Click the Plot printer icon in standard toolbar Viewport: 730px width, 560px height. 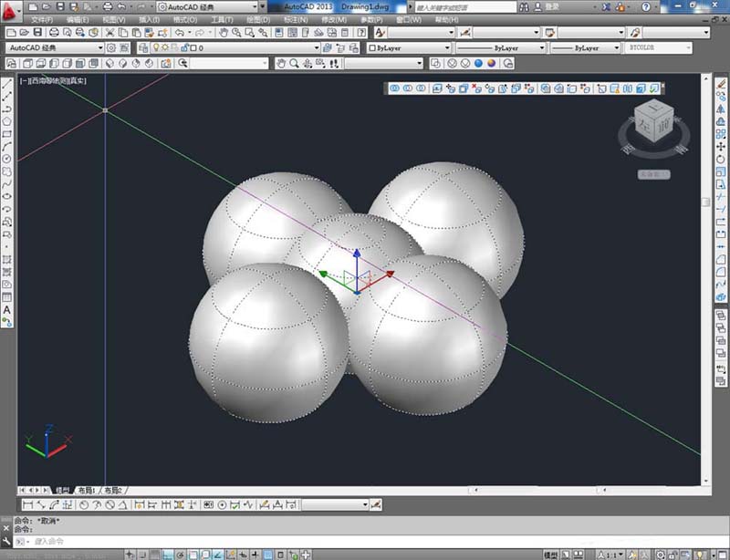[x=54, y=32]
